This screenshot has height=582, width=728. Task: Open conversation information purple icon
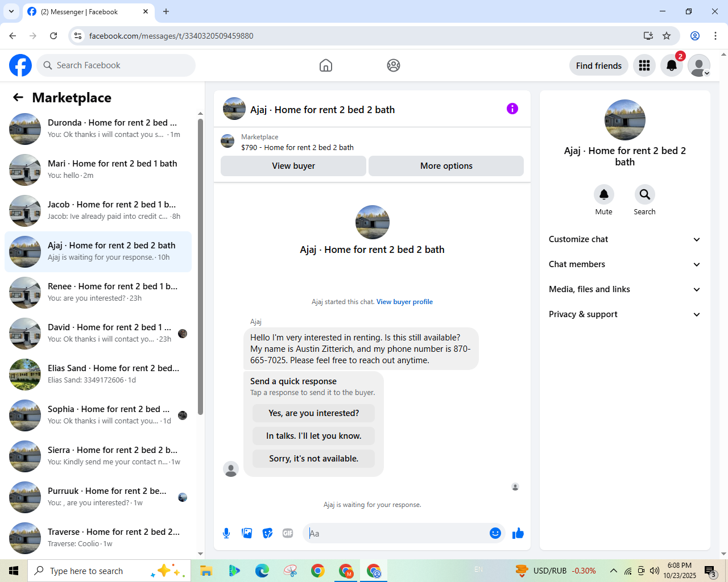(512, 109)
